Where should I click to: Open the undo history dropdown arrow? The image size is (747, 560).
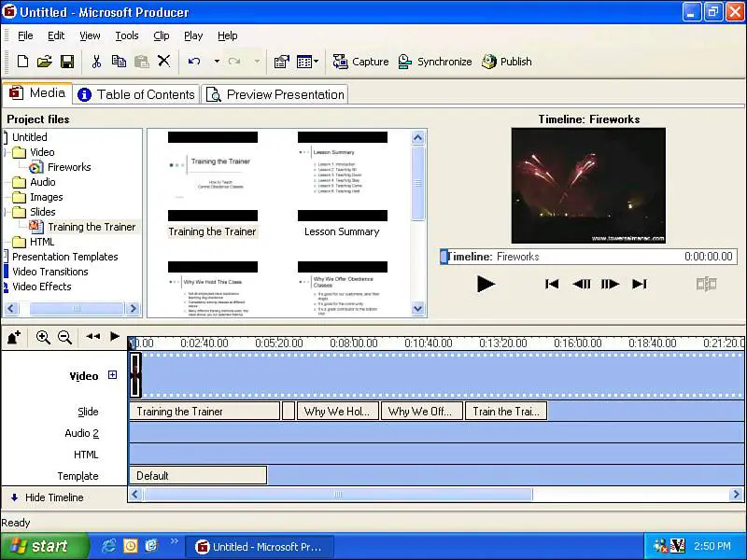217,62
